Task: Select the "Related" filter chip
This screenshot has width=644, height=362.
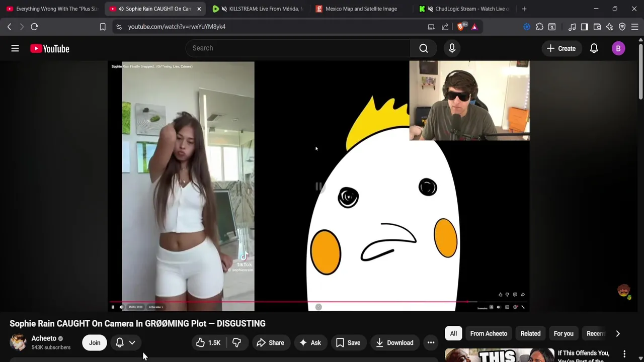Action: point(530,333)
